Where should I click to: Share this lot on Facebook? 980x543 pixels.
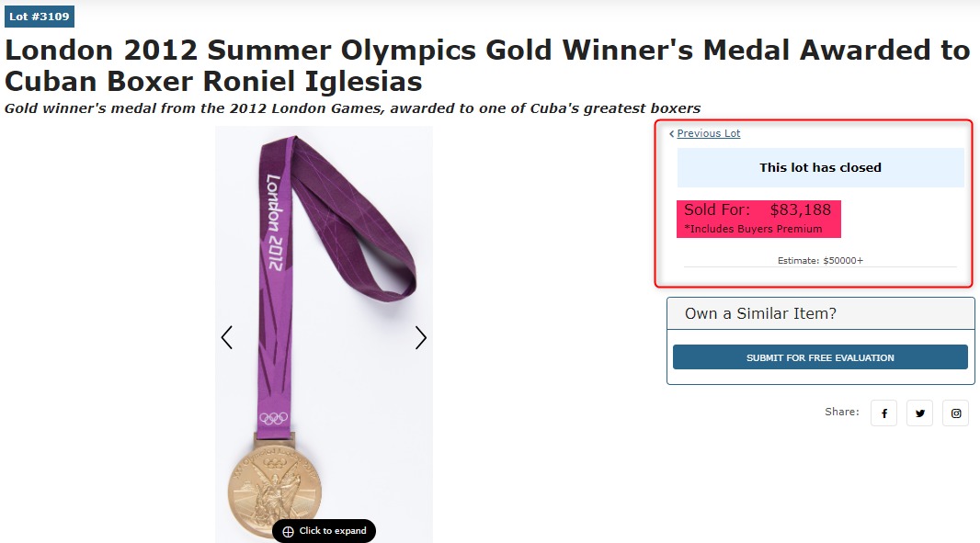click(883, 413)
